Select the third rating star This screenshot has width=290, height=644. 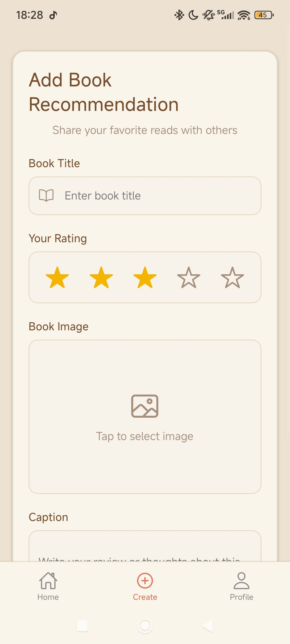145,278
